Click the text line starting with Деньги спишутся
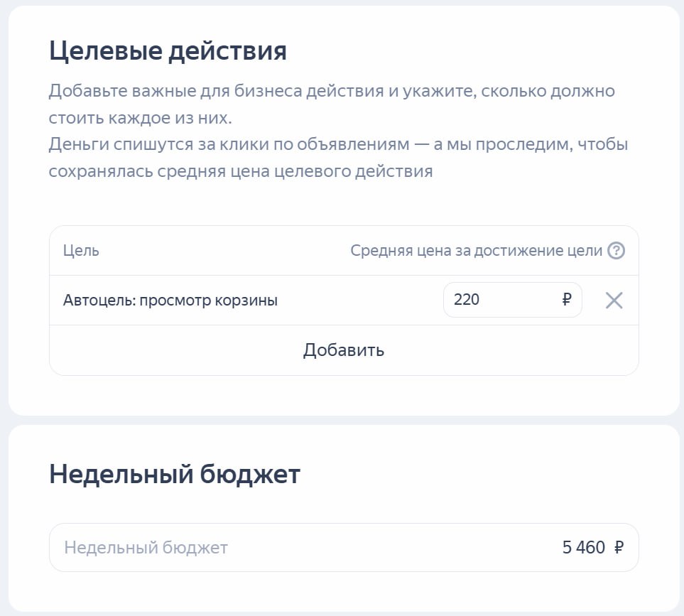This screenshot has height=616, width=684. (338, 144)
